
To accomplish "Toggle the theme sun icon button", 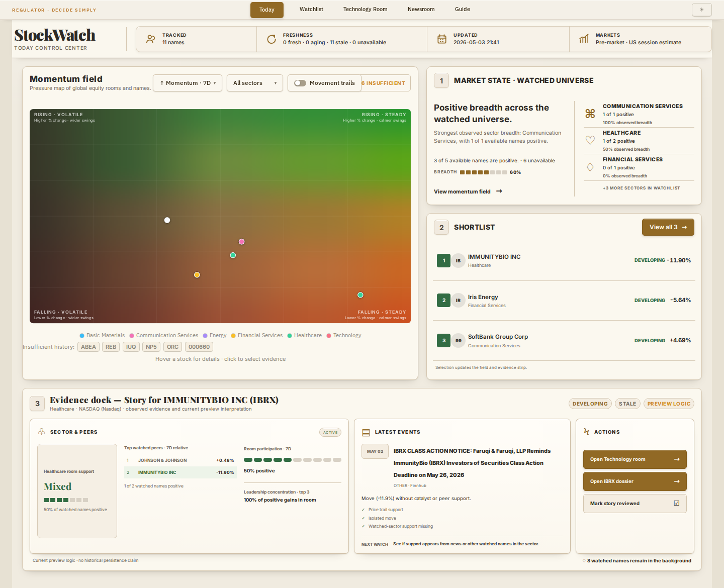I will pyautogui.click(x=701, y=9).
